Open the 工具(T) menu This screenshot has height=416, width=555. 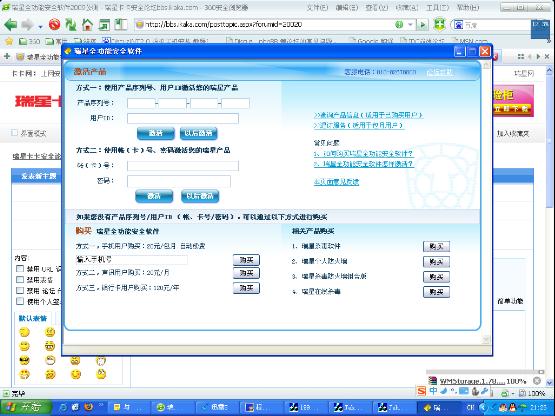[x=437, y=7]
